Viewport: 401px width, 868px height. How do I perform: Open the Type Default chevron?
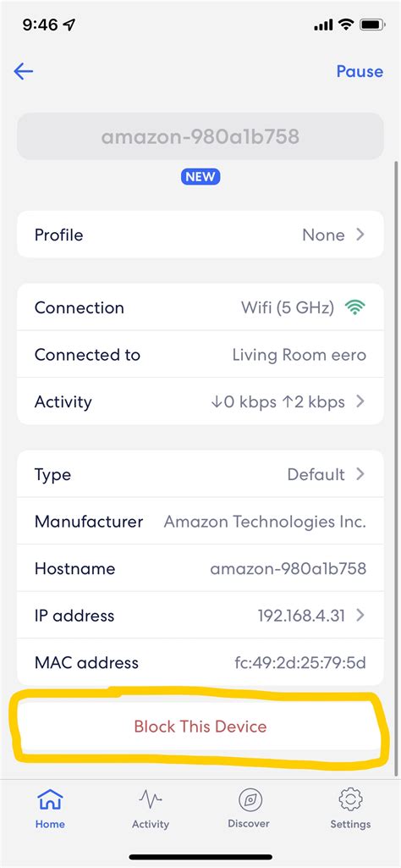point(360,474)
